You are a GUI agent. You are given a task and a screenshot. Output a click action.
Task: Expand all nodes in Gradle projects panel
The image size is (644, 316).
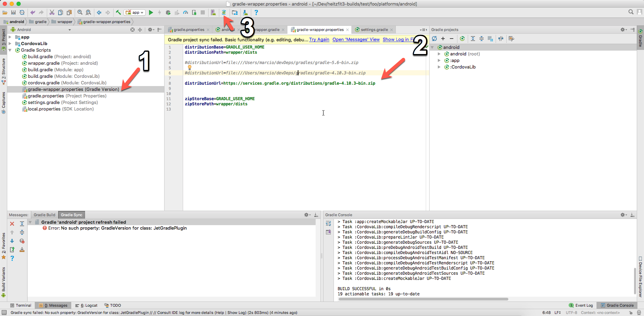pyautogui.click(x=473, y=39)
